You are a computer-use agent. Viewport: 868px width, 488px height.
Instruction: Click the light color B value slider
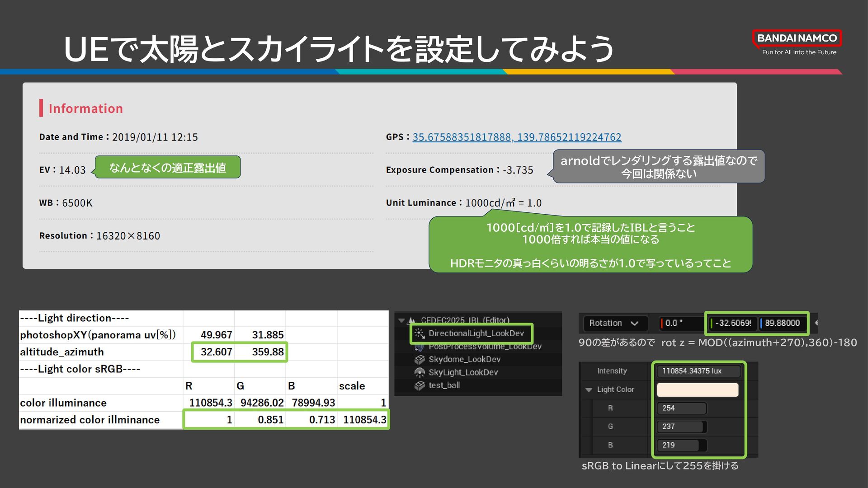pos(681,445)
